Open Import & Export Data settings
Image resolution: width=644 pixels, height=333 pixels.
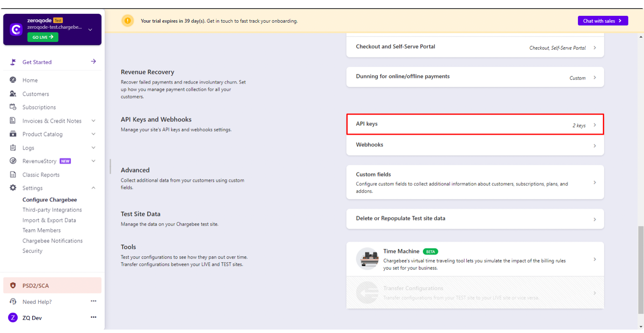[x=49, y=220]
